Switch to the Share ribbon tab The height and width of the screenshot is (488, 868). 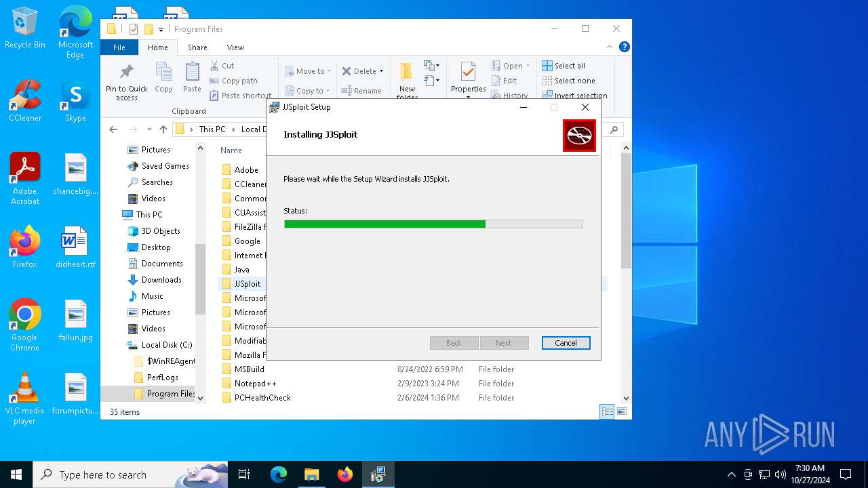[197, 47]
